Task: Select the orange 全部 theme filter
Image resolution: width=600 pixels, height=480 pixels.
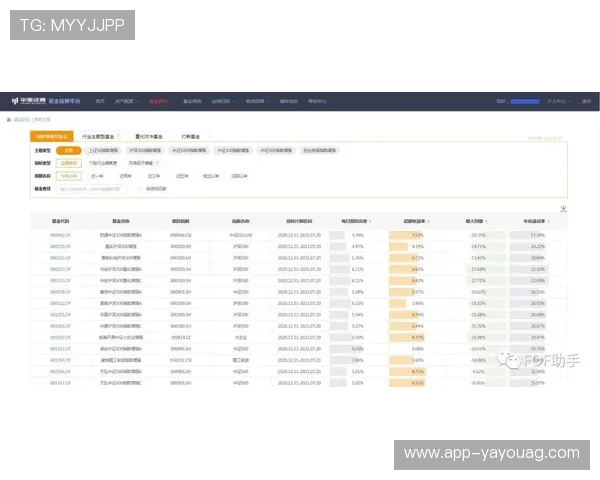Action: (x=69, y=150)
